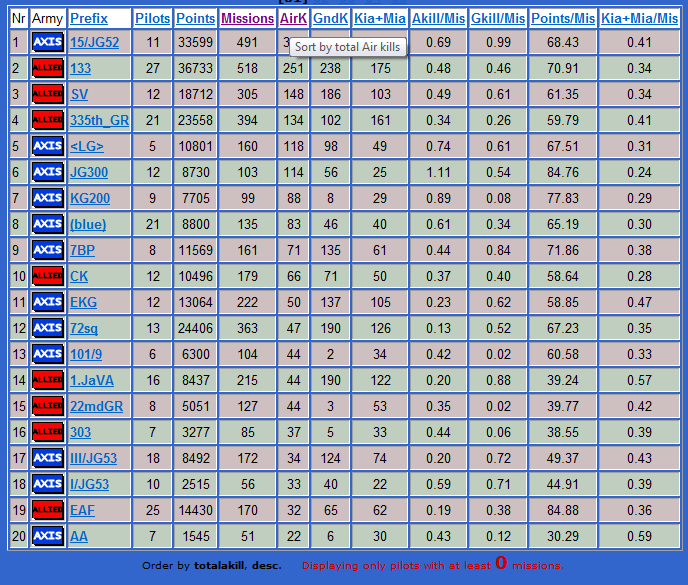Click the AXIS badge for 15/JG52
Screen dimensions: 688x585
coord(48,42)
